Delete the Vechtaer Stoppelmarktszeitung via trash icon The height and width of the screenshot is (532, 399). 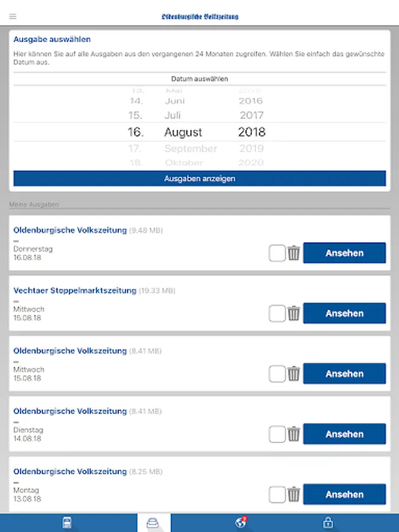[x=294, y=313]
